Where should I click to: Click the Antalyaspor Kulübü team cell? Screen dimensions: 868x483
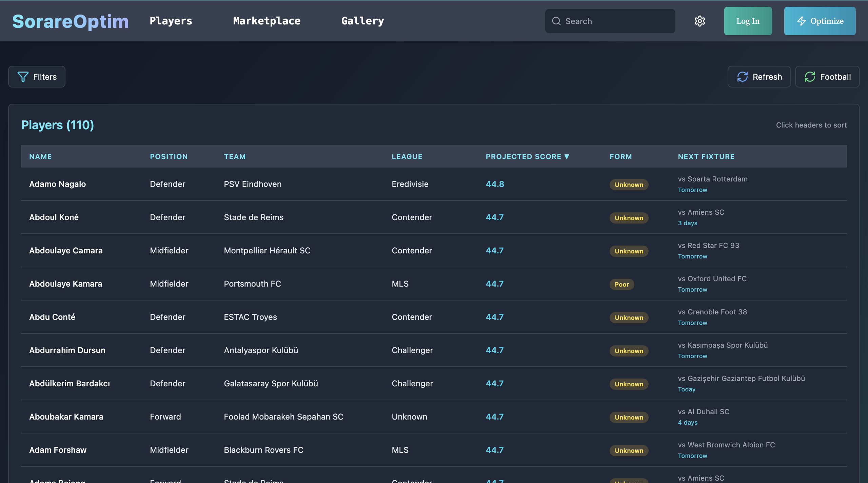click(261, 350)
